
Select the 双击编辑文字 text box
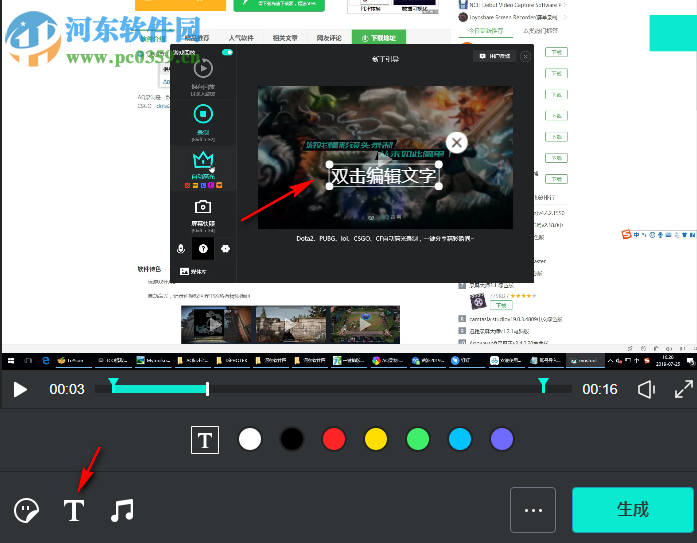384,176
